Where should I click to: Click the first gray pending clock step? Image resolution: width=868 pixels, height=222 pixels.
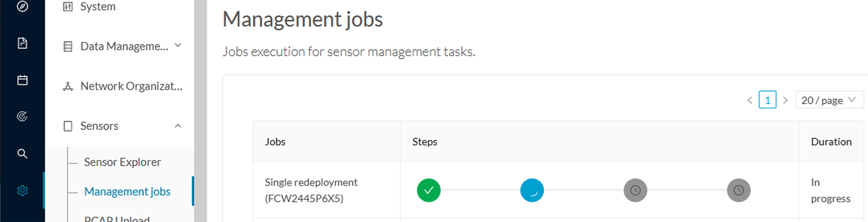coord(635,190)
